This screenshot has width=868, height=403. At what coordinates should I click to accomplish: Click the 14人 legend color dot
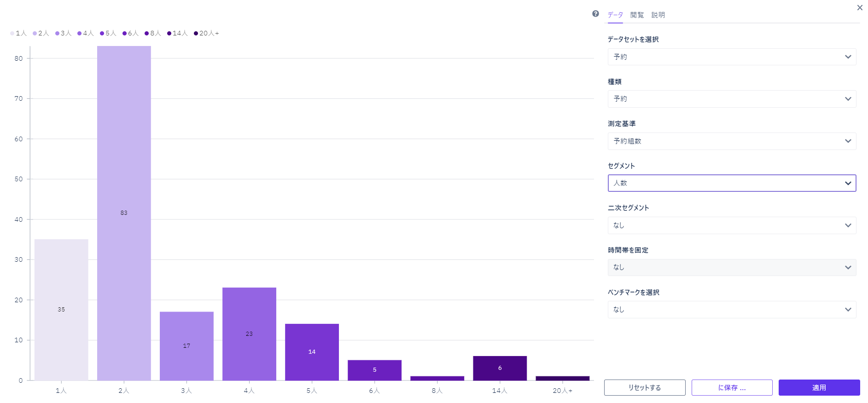tap(169, 33)
